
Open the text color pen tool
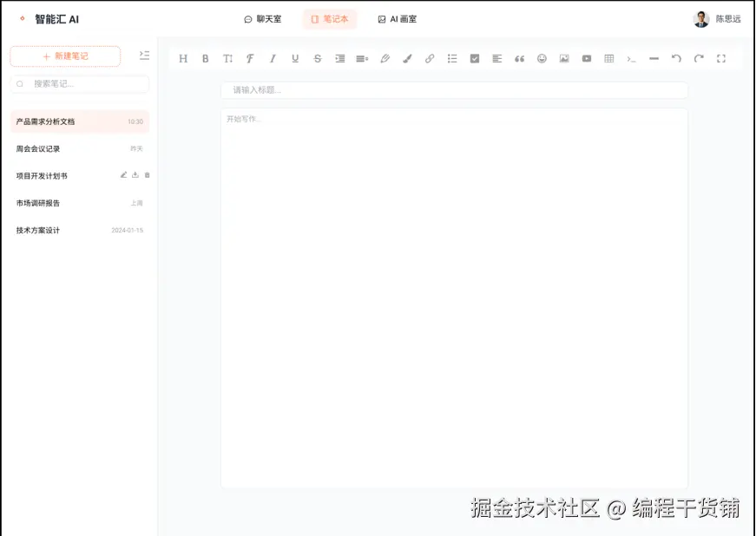pyautogui.click(x=385, y=59)
